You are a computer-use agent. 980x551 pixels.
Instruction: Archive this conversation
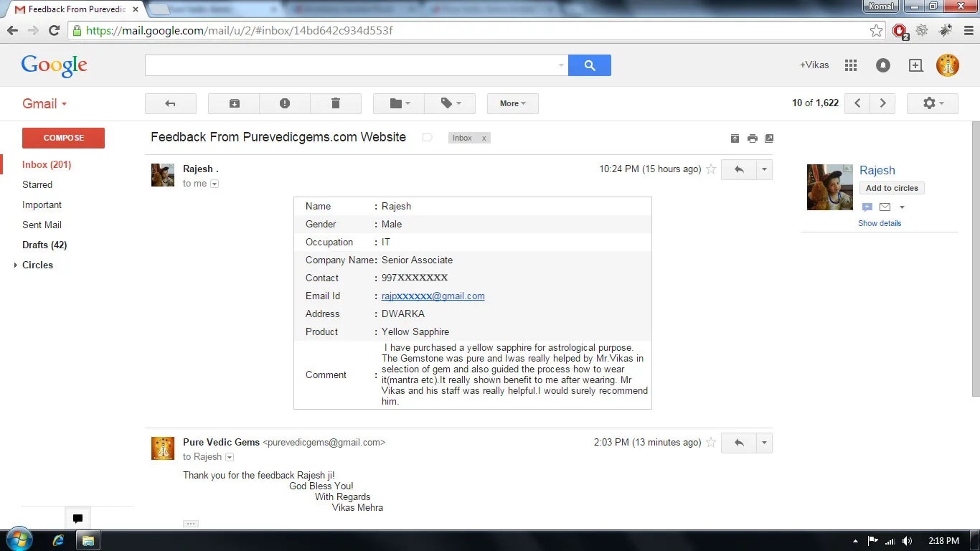(x=234, y=103)
